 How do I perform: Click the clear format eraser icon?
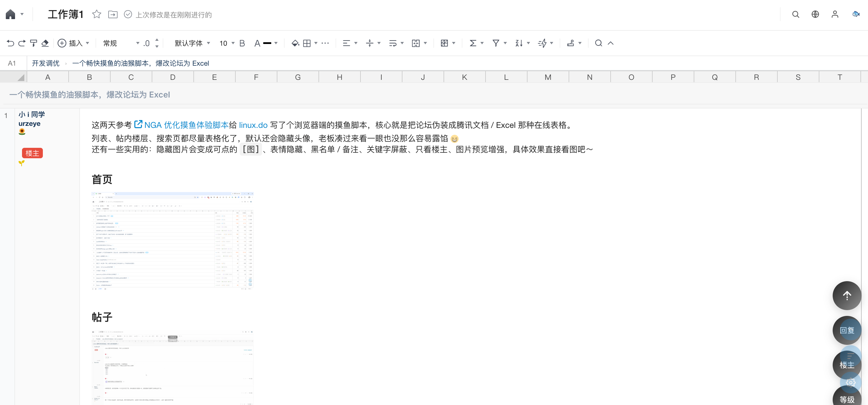click(45, 43)
